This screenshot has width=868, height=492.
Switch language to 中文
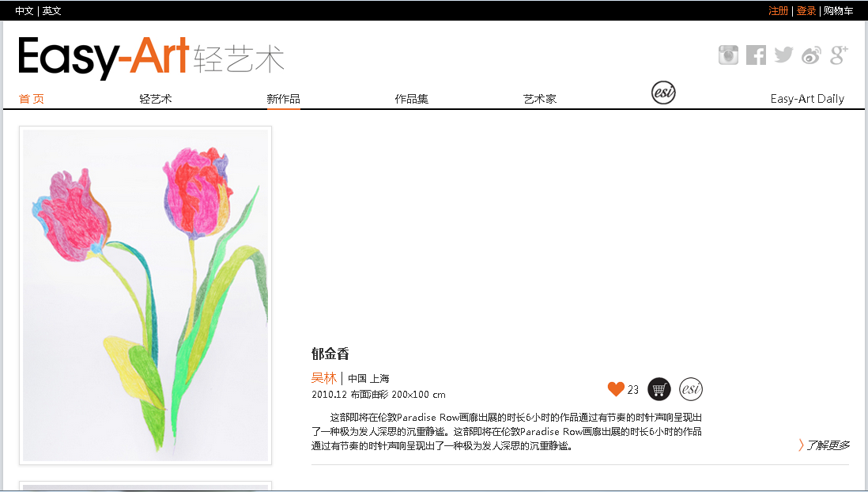pos(25,11)
